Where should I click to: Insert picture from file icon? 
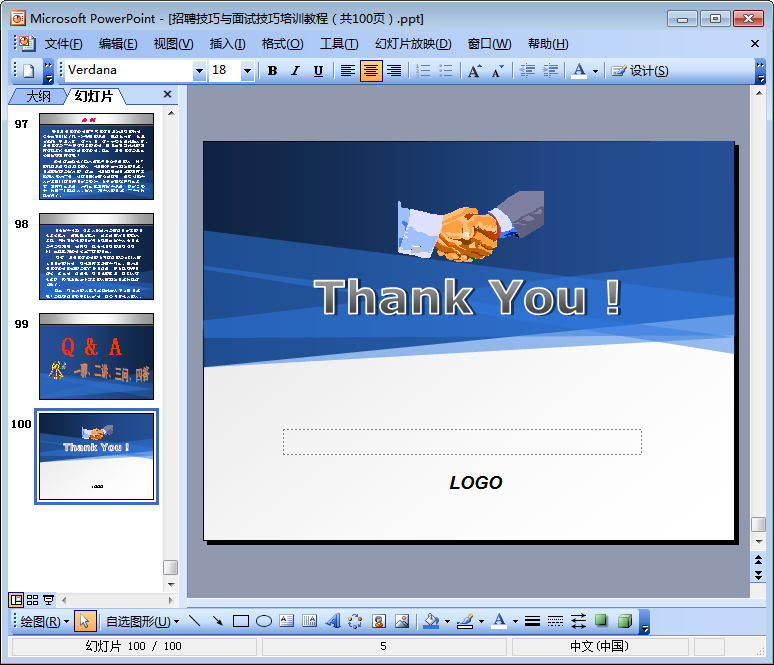pos(402,621)
